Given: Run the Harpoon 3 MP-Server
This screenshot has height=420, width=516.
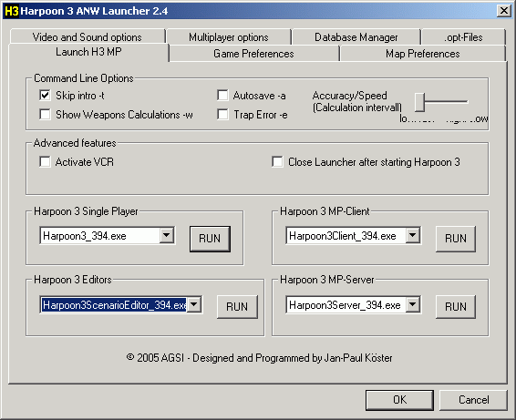Looking at the screenshot, I should coord(456,307).
